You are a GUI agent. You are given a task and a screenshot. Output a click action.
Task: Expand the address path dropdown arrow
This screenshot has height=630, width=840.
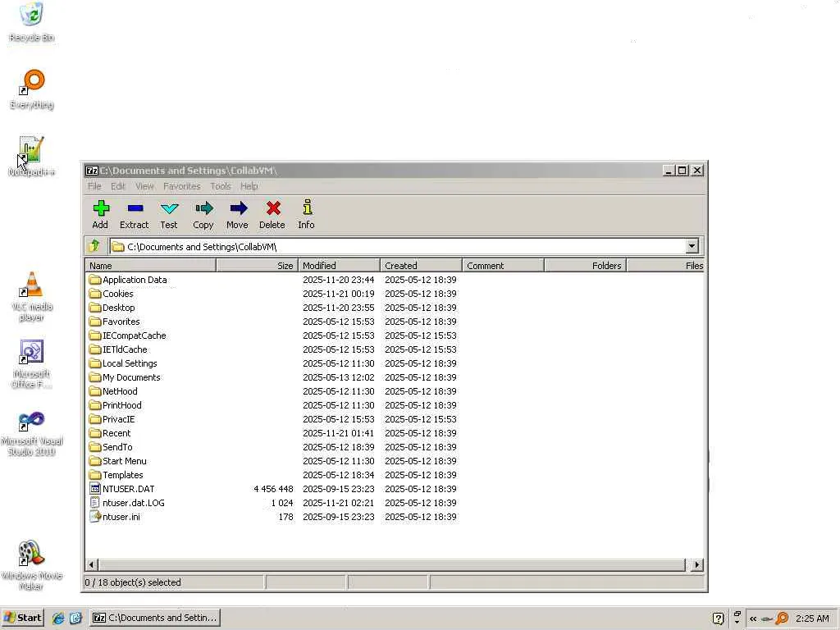(692, 246)
